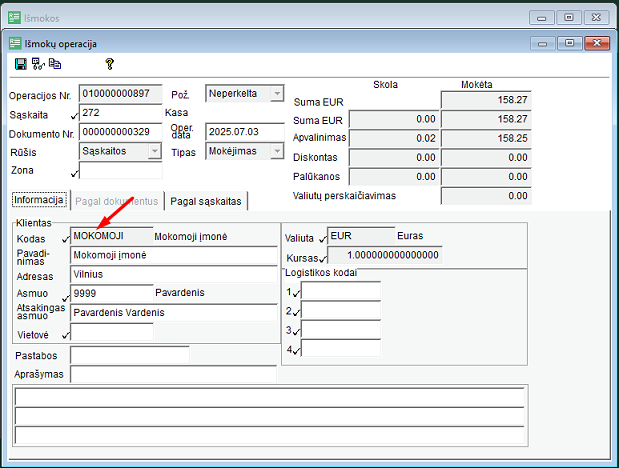Click the Palūkanos Mokėta field

click(x=486, y=177)
